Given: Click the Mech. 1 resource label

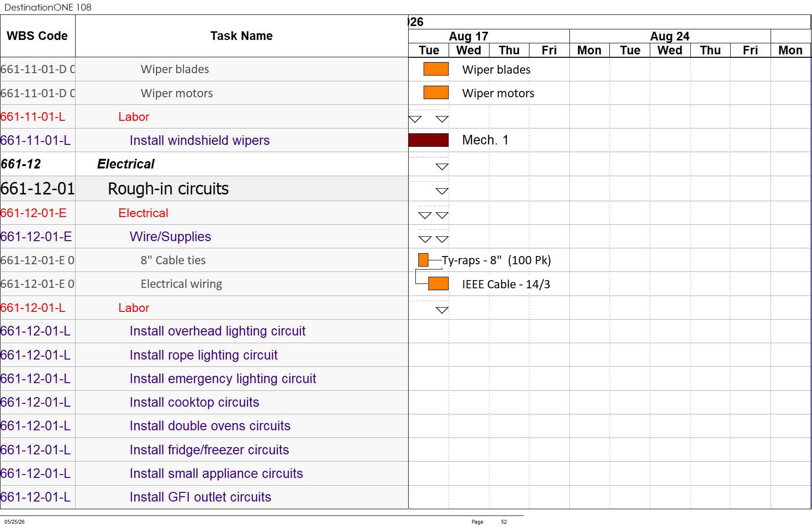Looking at the screenshot, I should tap(485, 140).
